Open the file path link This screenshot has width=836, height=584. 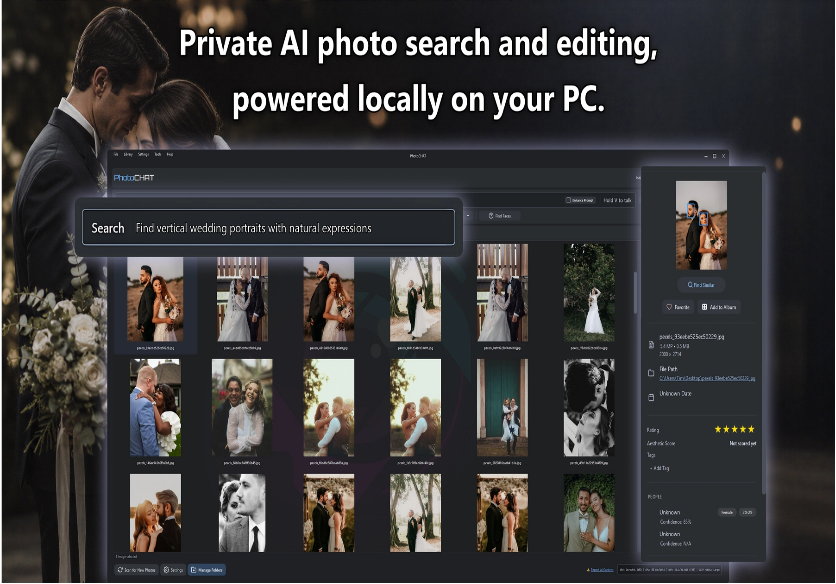707,379
